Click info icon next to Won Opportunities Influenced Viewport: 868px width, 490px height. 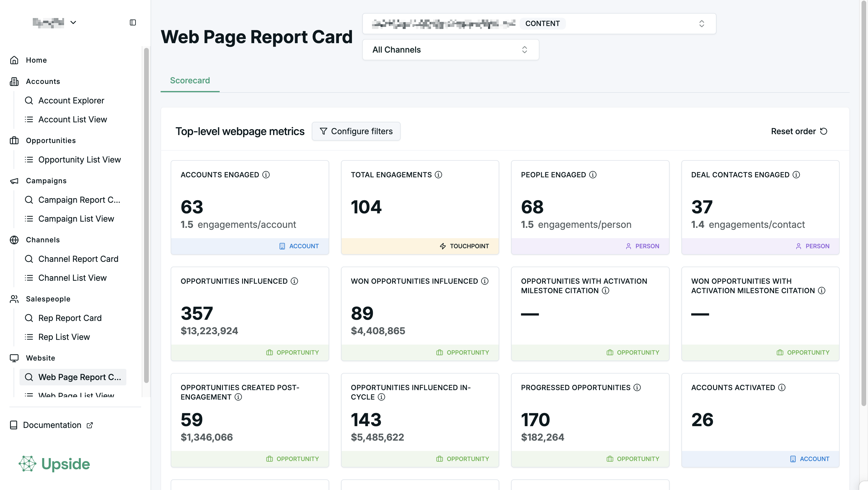pos(484,281)
